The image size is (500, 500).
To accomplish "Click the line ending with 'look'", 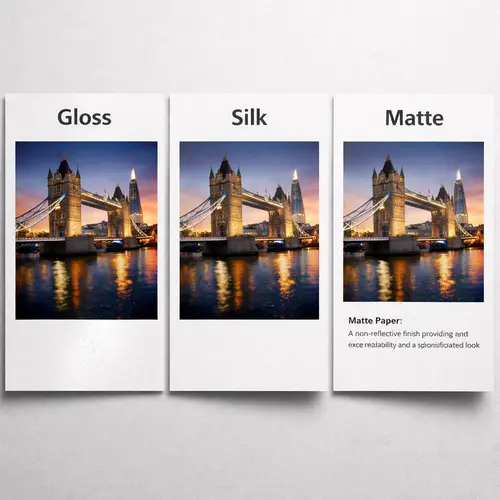I will pos(414,345).
